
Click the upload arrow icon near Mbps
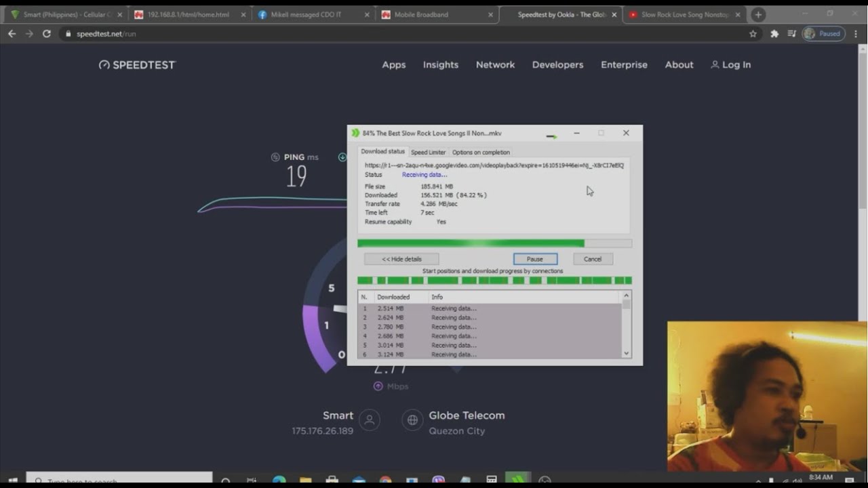tap(378, 386)
